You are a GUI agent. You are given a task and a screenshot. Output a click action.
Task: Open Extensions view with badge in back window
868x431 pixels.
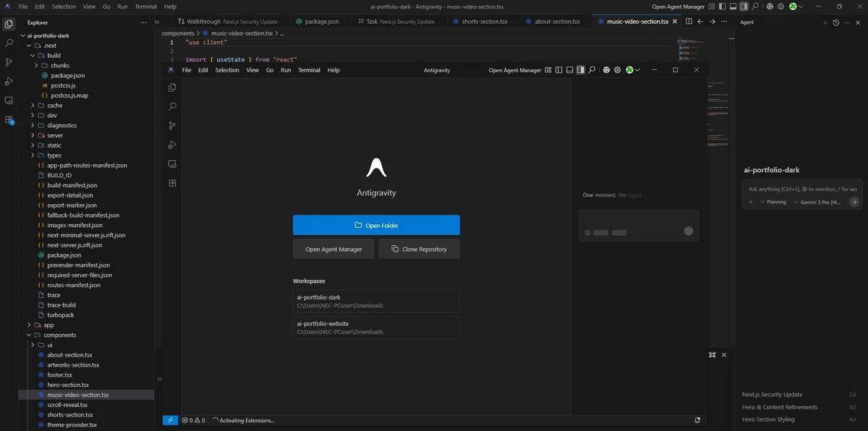point(9,119)
